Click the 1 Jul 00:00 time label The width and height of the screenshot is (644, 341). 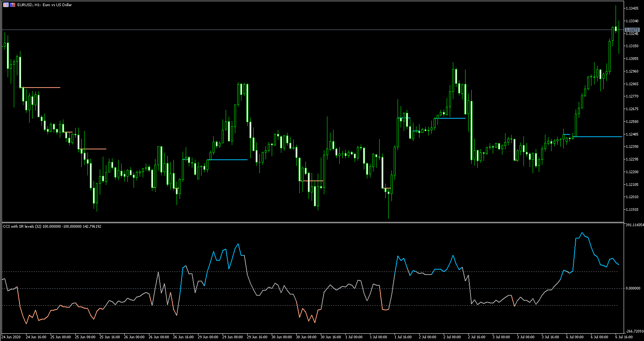[x=354, y=337]
